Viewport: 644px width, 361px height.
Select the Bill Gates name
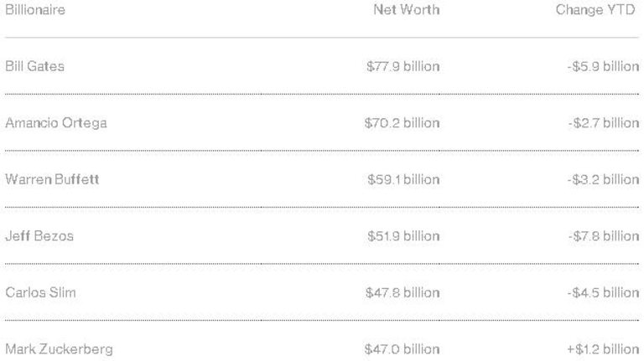click(x=35, y=66)
